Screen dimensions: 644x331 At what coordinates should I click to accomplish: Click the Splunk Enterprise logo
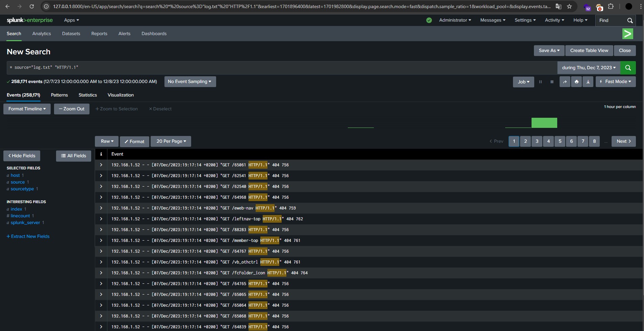pyautogui.click(x=30, y=20)
